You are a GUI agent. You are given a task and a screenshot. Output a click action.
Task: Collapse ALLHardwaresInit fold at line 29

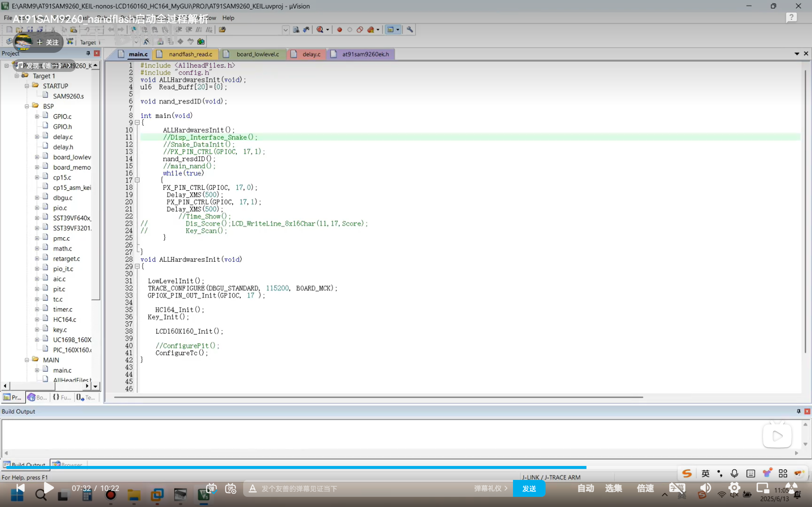pos(137,266)
